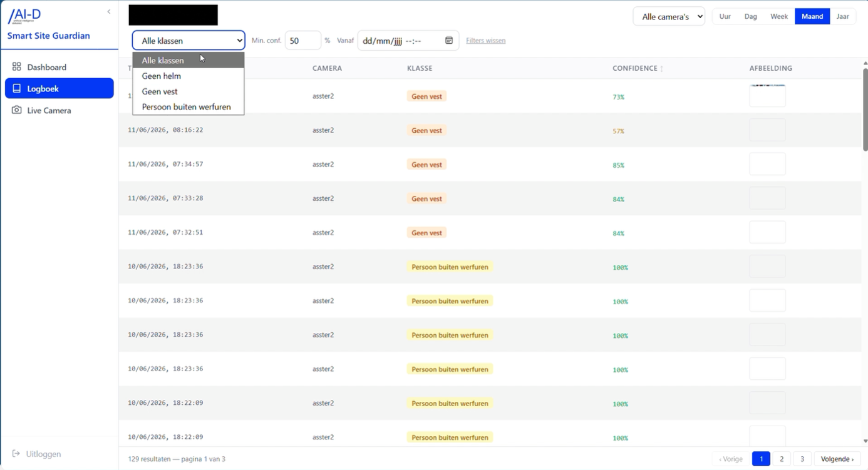Click the Logboek book icon
Viewport: 868px width, 470px height.
17,89
